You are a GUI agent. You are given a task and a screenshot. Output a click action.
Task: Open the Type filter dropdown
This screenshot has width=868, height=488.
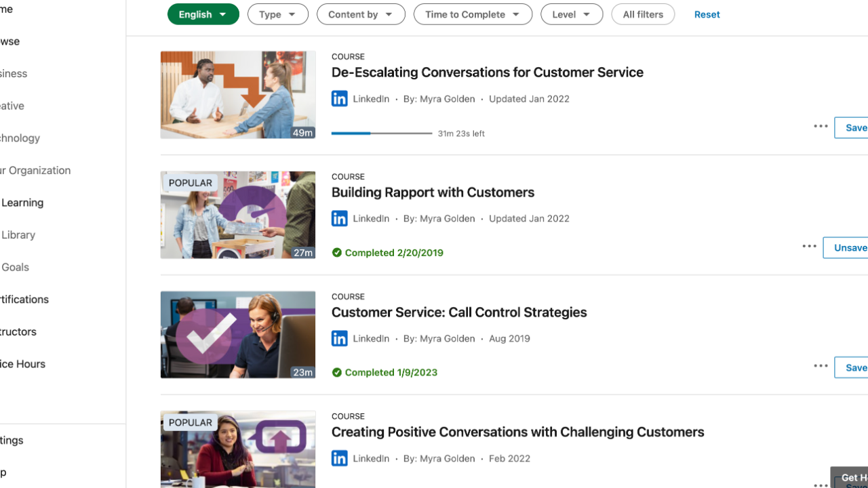pyautogui.click(x=277, y=14)
